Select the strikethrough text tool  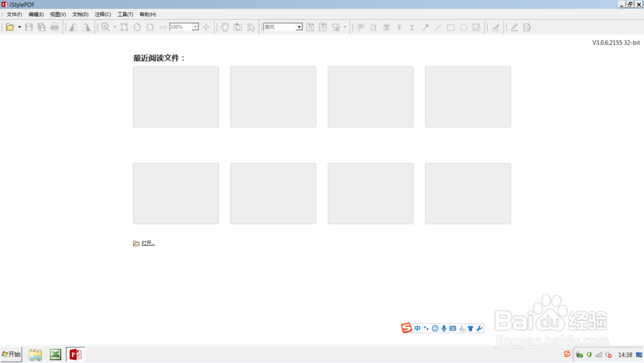[399, 27]
